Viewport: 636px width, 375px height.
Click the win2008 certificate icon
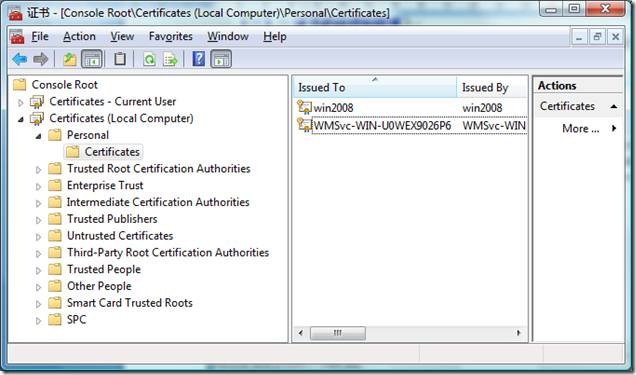(304, 107)
